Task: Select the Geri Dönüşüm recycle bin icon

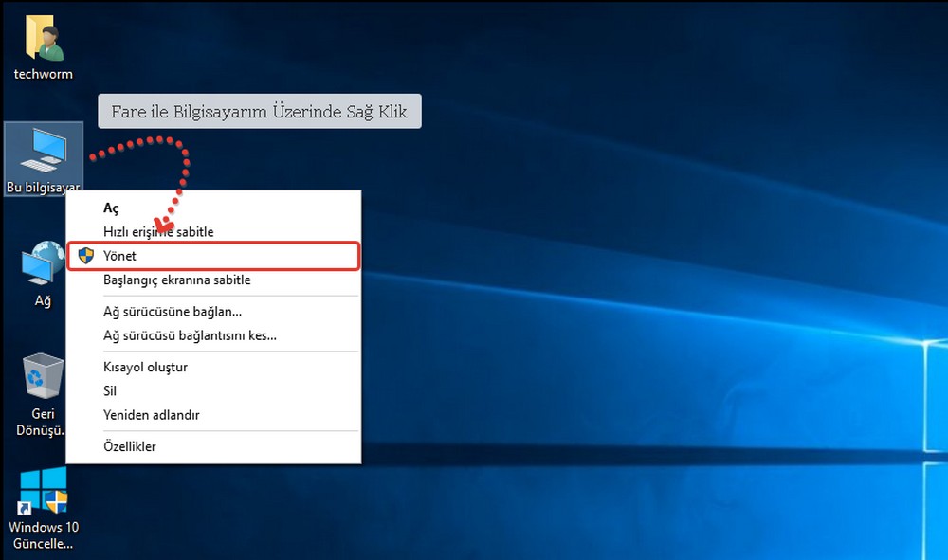Action: coord(43,376)
